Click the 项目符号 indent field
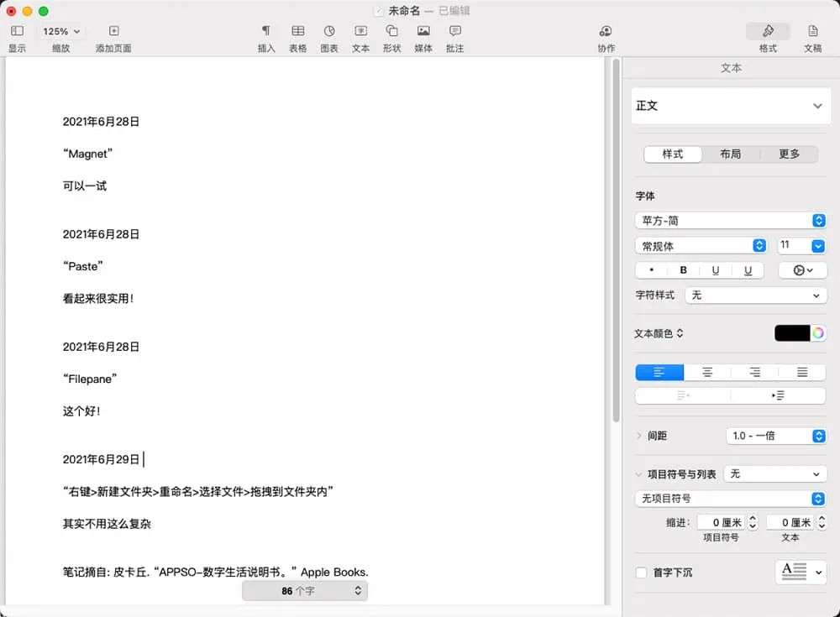The height and width of the screenshot is (617, 840). click(x=722, y=522)
